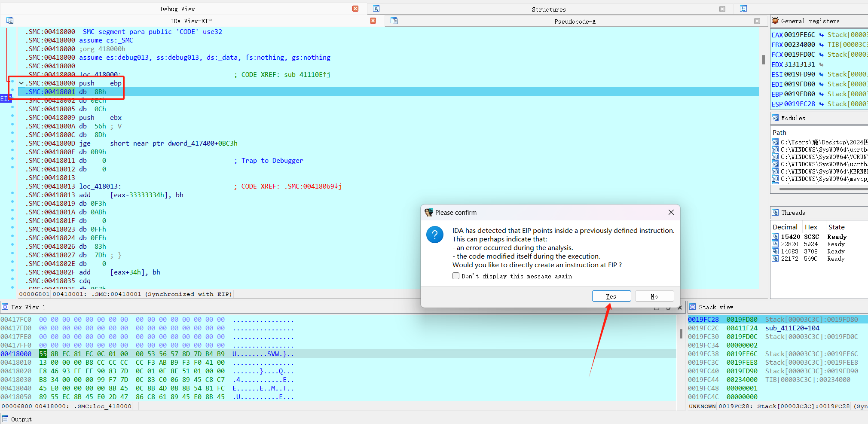Click the Stack view panel icon
The image size is (868, 424).
tap(692, 307)
